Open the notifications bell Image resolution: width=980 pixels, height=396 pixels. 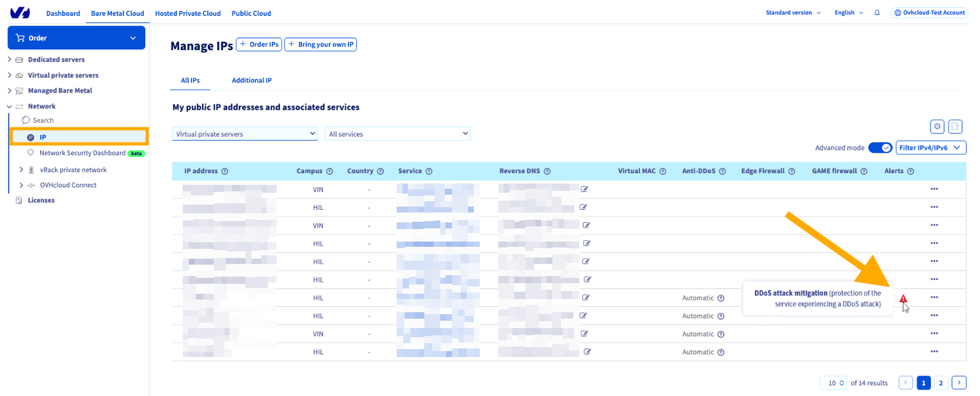(x=876, y=13)
